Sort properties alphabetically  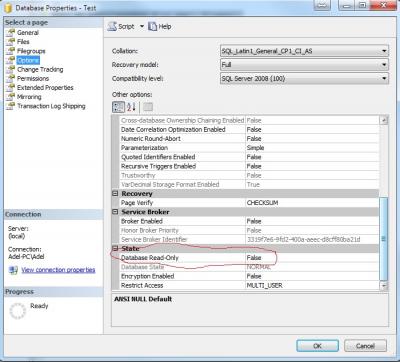click(131, 107)
